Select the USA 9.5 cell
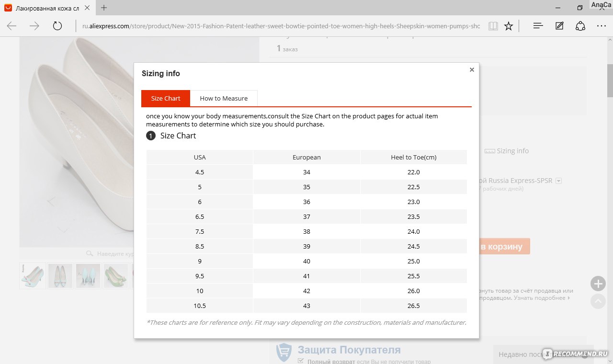 coord(200,276)
